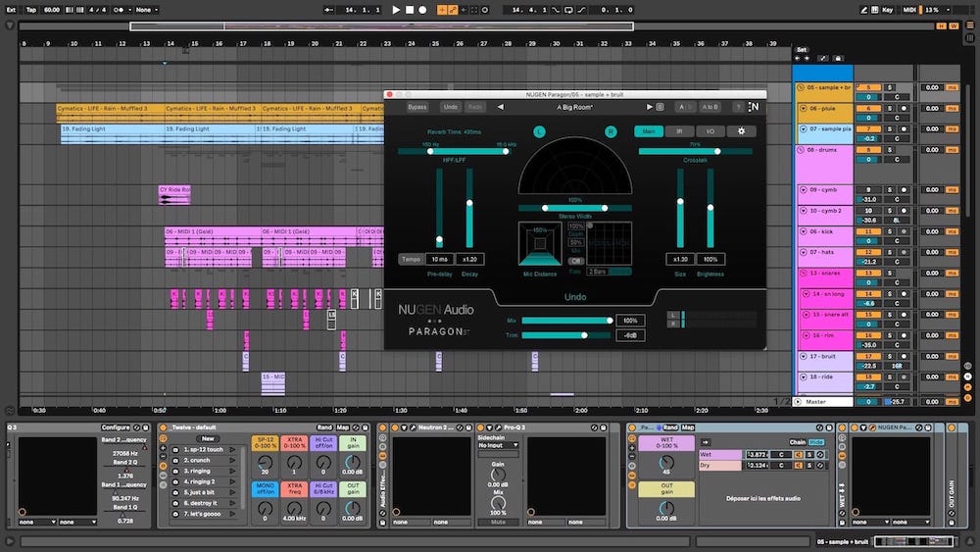Toggle the Ext sync button

[11, 10]
